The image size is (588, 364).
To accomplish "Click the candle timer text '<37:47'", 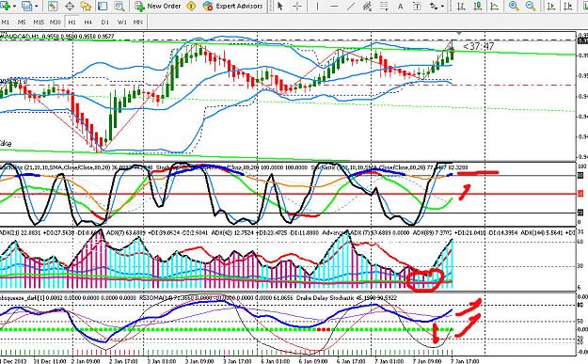I will tap(479, 46).
